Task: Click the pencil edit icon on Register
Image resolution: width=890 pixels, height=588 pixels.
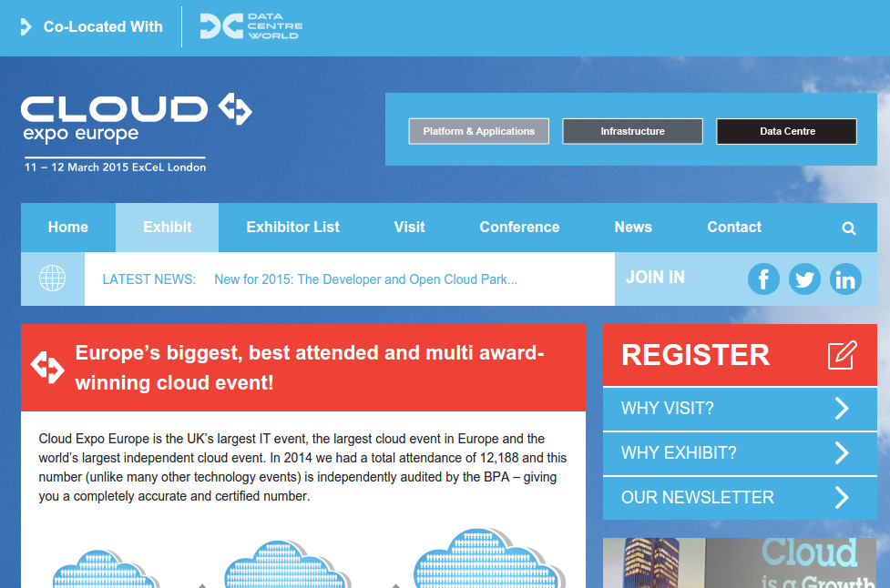Action: pos(842,355)
